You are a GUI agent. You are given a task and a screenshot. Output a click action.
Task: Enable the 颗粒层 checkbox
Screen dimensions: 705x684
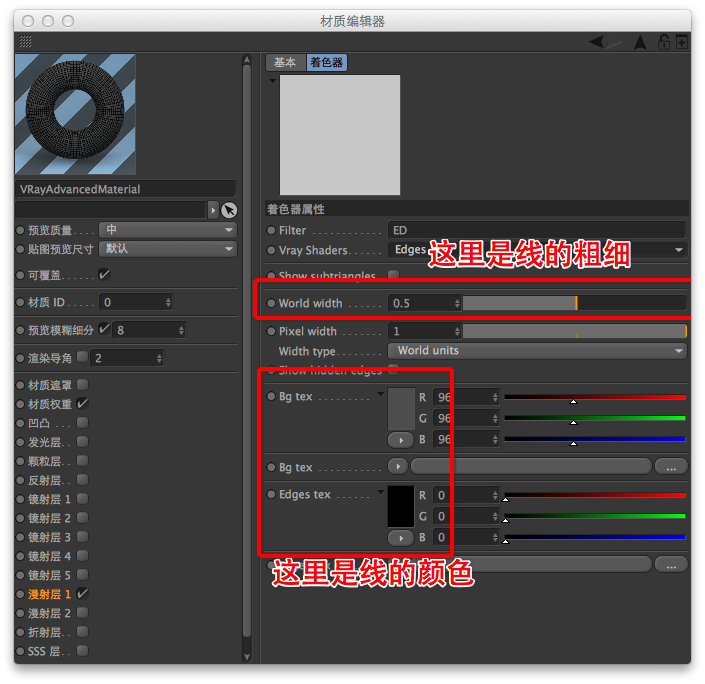(82, 460)
